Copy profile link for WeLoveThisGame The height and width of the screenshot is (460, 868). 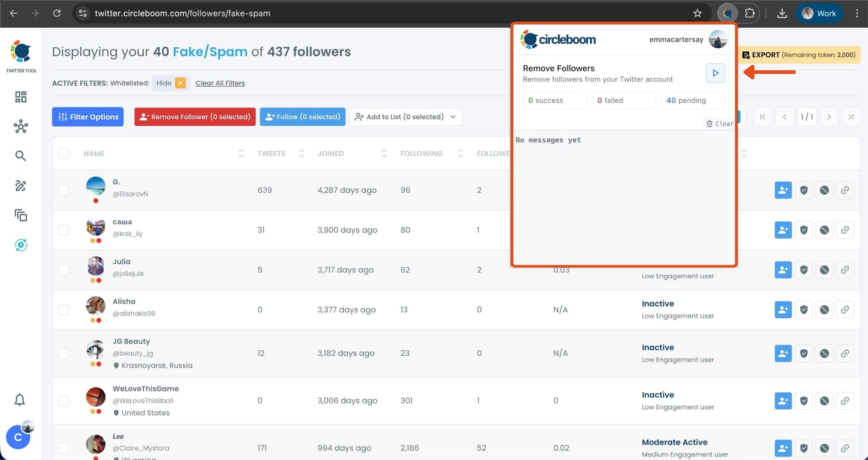845,400
